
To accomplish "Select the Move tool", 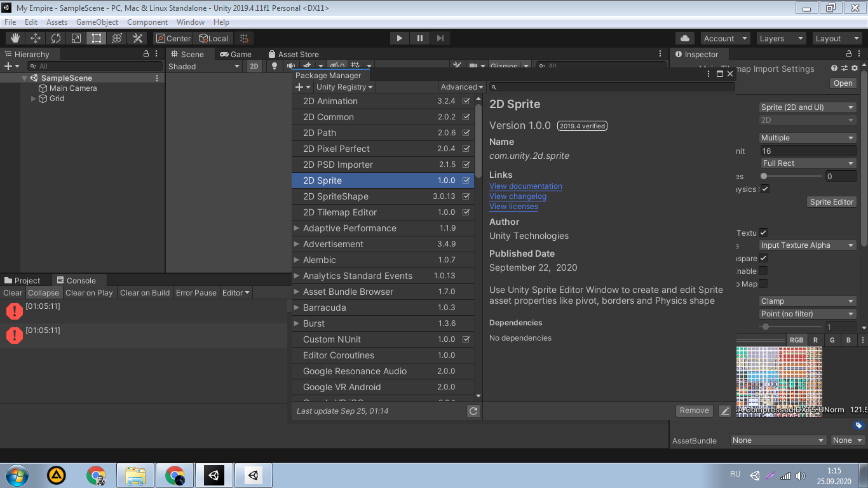I will click(x=36, y=38).
